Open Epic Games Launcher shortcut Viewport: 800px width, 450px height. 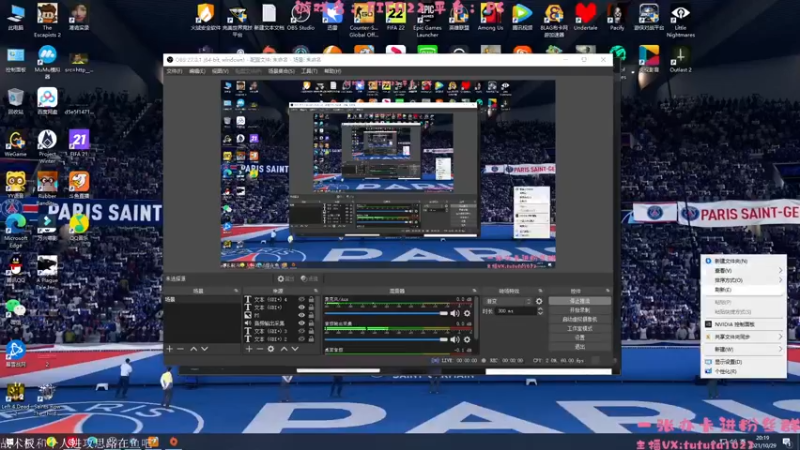point(427,19)
